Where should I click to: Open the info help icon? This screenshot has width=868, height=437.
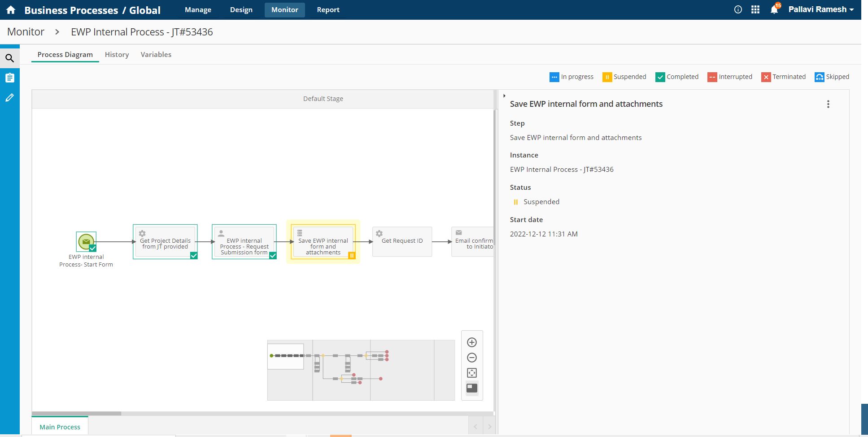pos(738,10)
